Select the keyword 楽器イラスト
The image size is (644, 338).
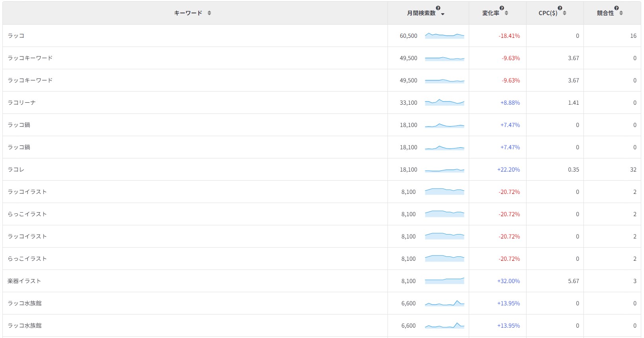(x=24, y=281)
